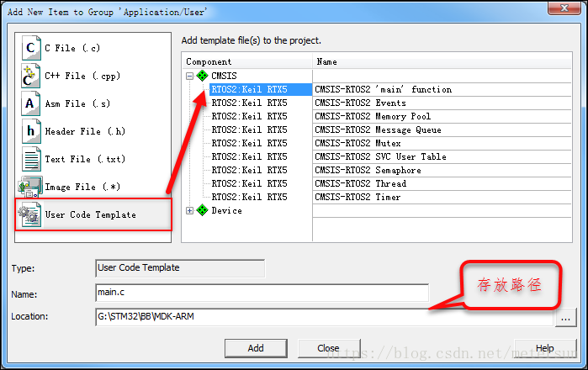Screen dimensions: 588x370
Task: Select CMSIS-RTOS2 Timer template
Action: tap(358, 197)
